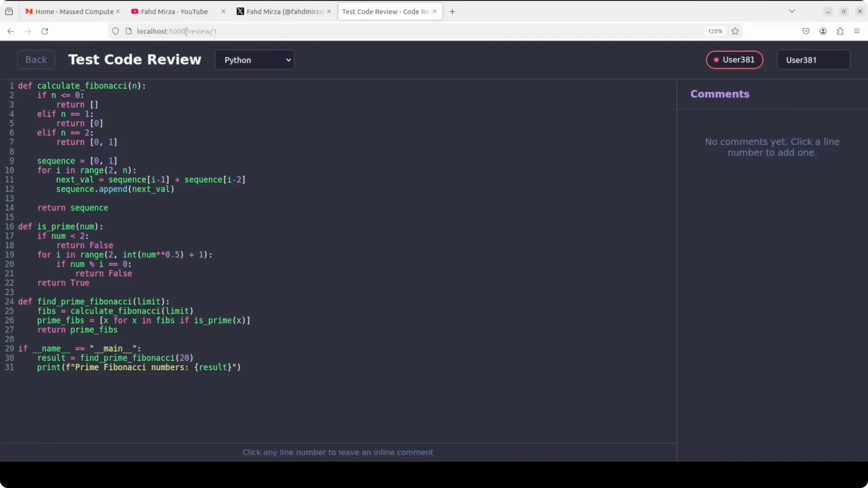Switch to Fahd Mirza - YouTube tab

tap(179, 12)
